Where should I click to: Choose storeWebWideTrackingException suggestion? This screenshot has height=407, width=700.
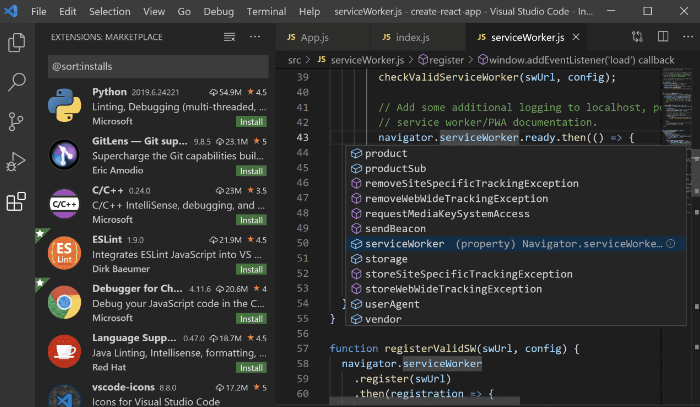point(516,289)
